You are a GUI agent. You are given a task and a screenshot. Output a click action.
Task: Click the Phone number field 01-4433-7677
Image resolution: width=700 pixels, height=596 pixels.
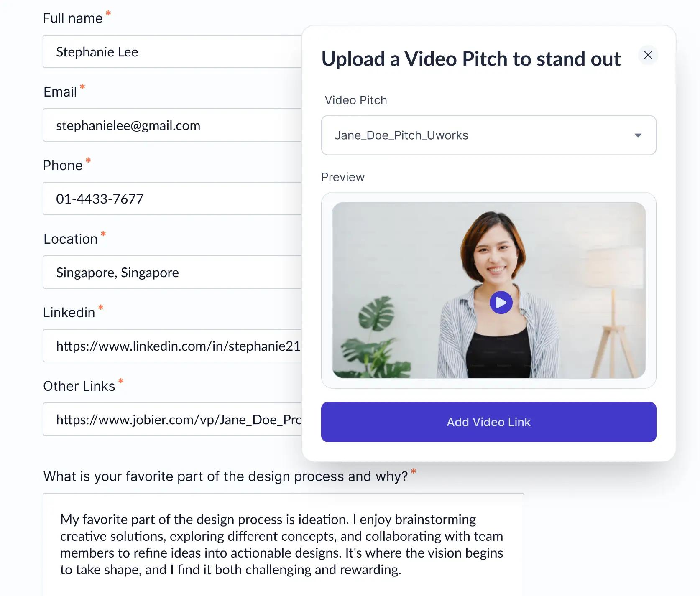[x=172, y=199]
